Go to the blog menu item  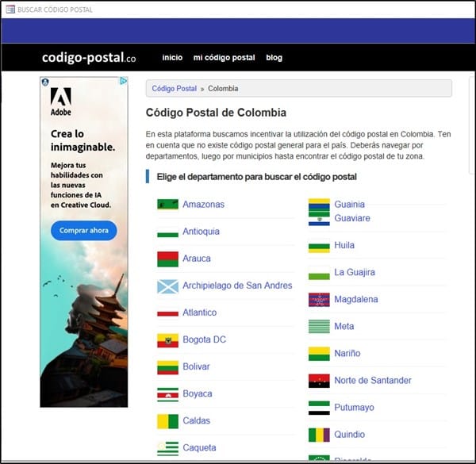point(274,57)
